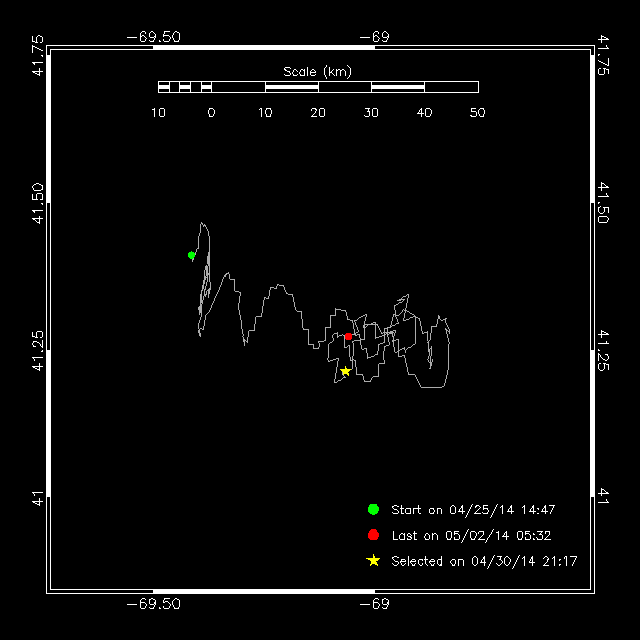Click the "Scale (km)" title

(318, 71)
